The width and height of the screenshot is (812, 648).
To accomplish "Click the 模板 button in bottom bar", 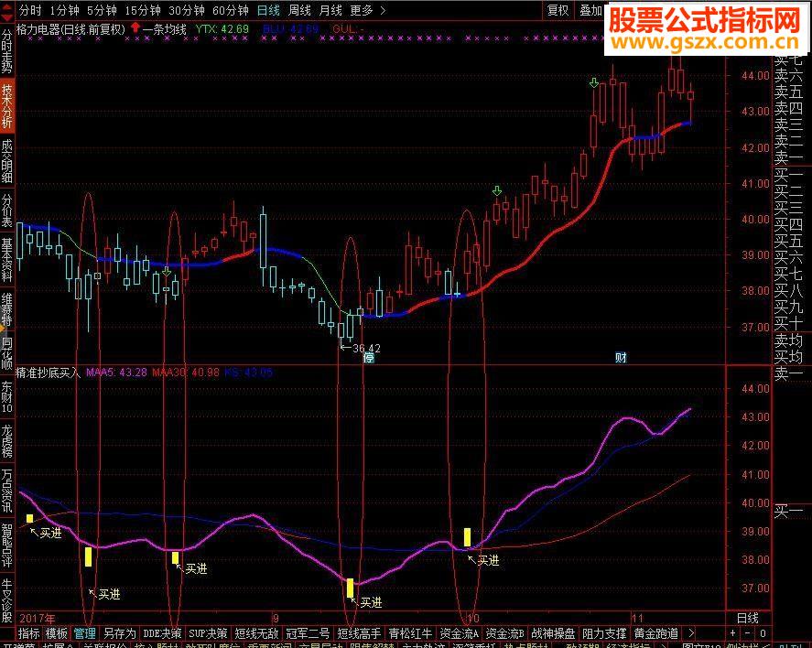I will 57,633.
